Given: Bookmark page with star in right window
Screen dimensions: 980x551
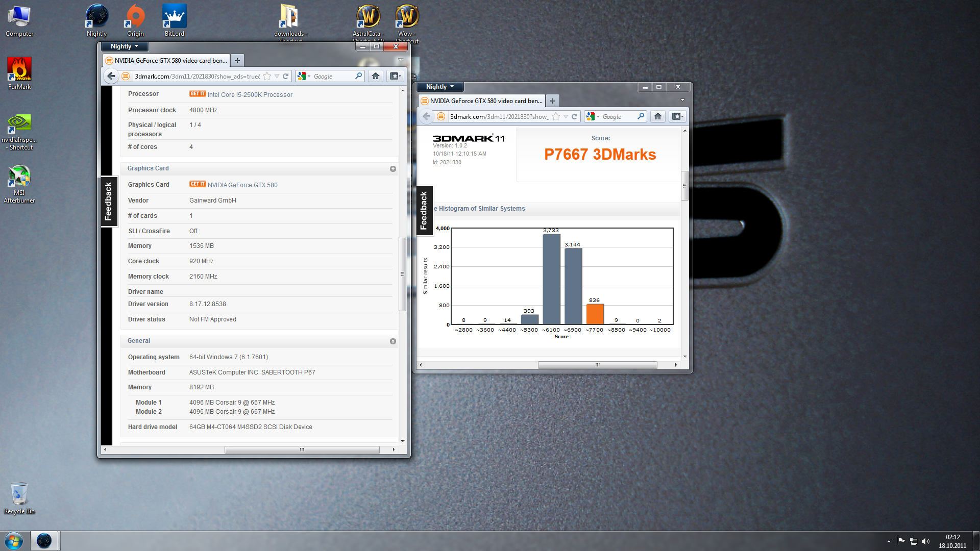Looking at the screenshot, I should point(556,116).
